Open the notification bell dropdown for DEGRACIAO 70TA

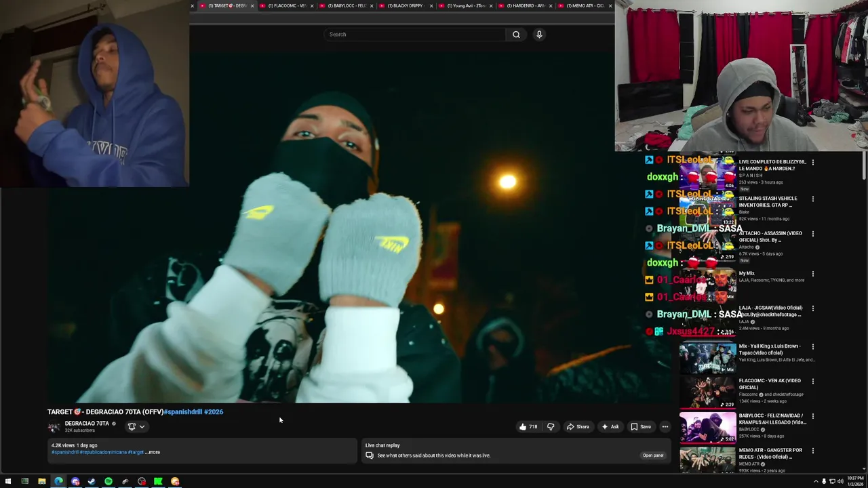[x=136, y=426]
